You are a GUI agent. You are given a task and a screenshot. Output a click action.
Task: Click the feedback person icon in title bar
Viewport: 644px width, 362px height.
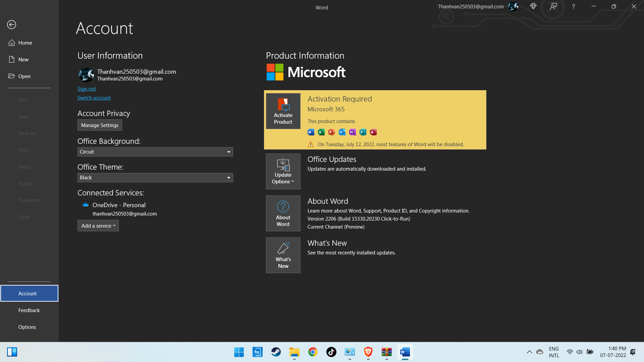(553, 6)
